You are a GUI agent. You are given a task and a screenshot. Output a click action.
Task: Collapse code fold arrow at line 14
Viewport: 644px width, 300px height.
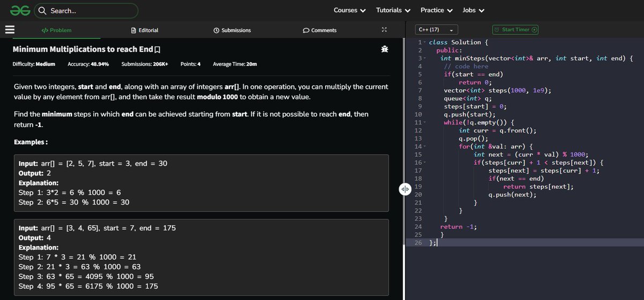[425, 146]
